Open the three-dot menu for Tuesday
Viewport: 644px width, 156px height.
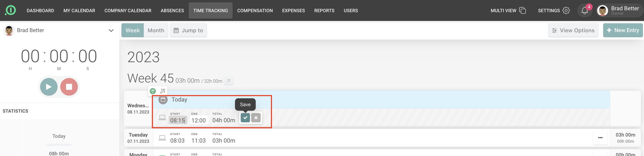[600, 138]
